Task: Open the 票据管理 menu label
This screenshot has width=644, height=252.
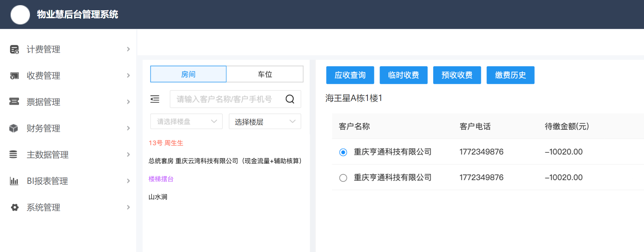Action: 43,102
